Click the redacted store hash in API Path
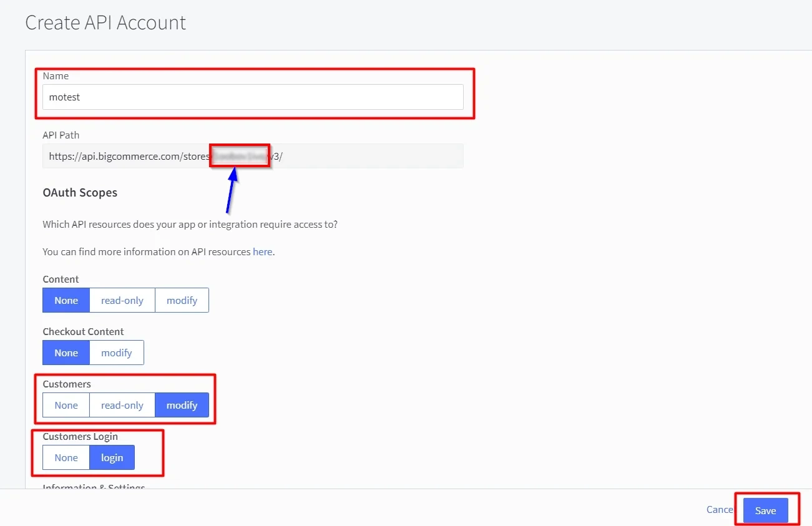Image resolution: width=812 pixels, height=526 pixels. 240,156
